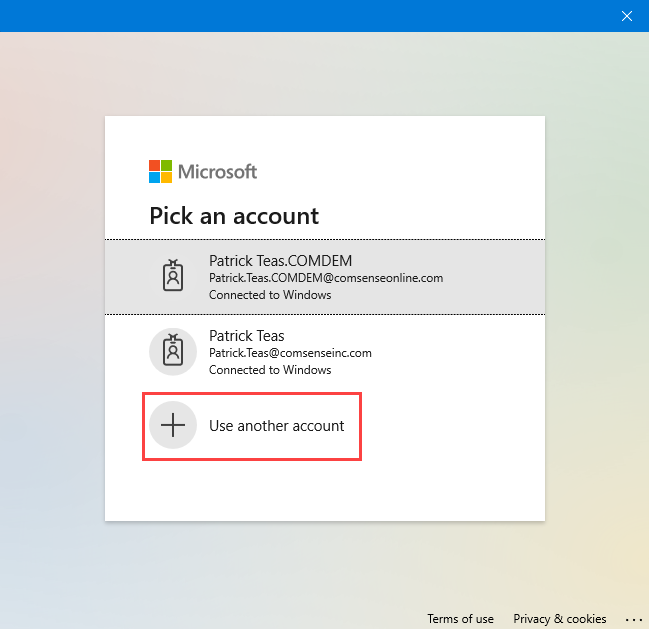This screenshot has height=629, width=649.
Task: Select the Patrick Teas.COMDEM account name
Action: click(x=280, y=261)
